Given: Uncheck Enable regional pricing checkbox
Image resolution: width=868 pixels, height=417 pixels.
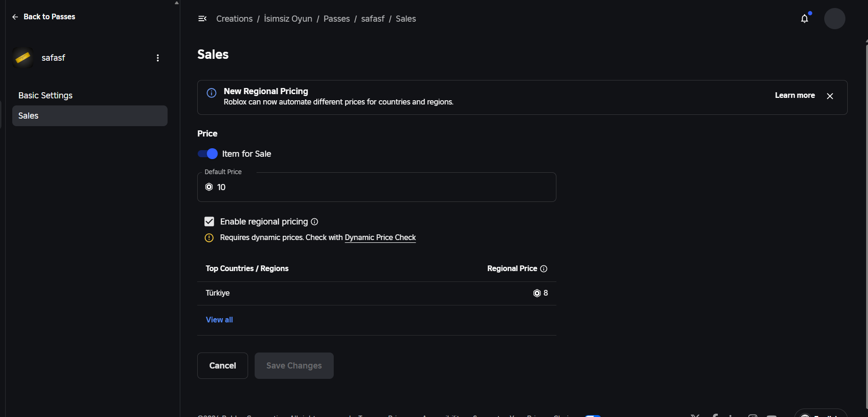Looking at the screenshot, I should click(209, 222).
